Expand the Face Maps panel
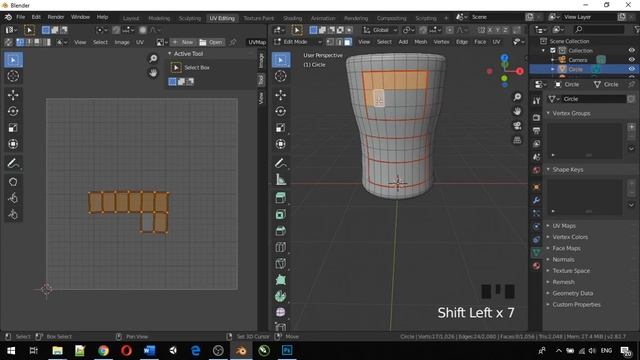 click(x=566, y=248)
